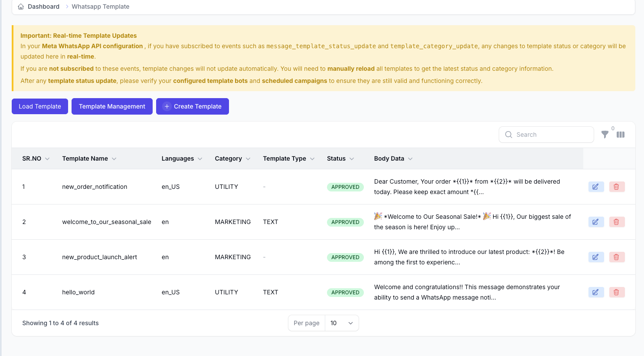Open Template Management
644x356 pixels.
112,106
